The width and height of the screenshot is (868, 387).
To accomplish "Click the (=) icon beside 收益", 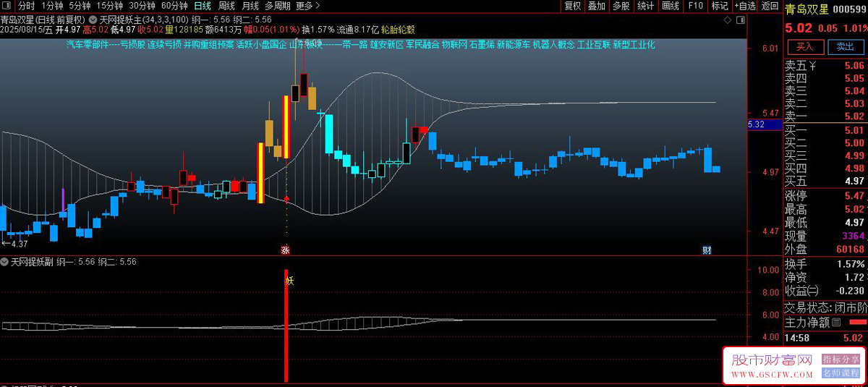I will coord(814,290).
